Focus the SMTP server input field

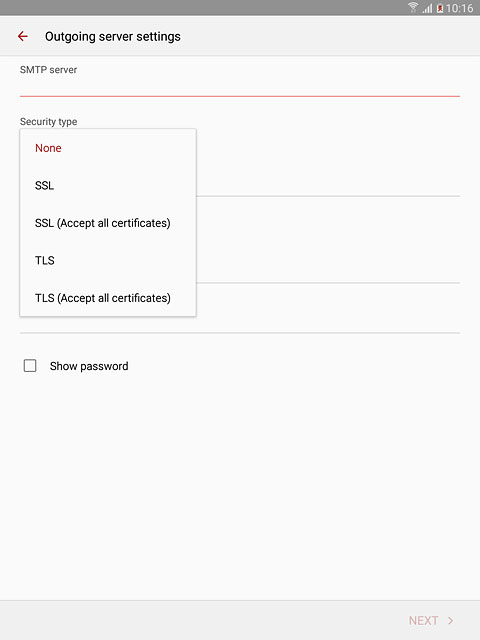240,87
